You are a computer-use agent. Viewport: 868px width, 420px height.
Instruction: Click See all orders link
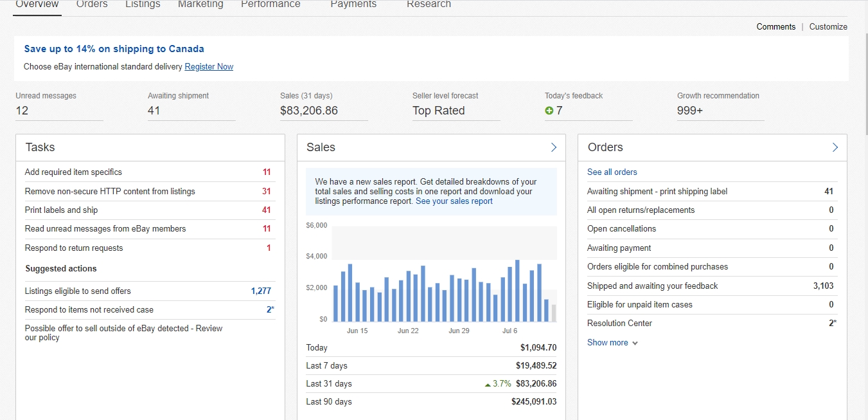click(x=612, y=172)
